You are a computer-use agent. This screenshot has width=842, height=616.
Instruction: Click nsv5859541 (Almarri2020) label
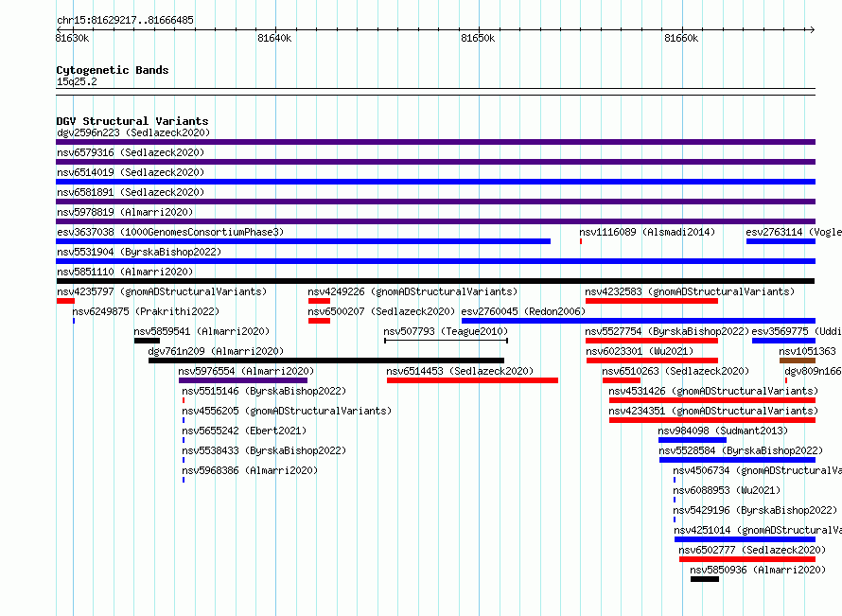click(x=202, y=331)
